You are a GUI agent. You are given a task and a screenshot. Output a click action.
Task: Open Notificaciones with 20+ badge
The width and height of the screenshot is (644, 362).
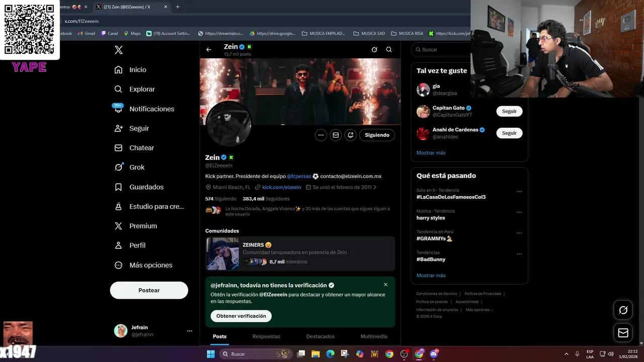point(144,109)
